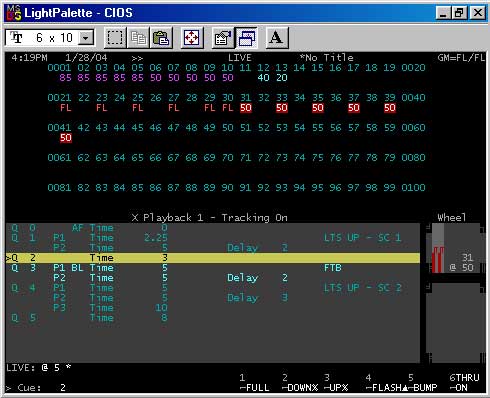490x398 pixels.
Task: Click the MS-DOS system icon in title bar
Action: click(x=14, y=13)
